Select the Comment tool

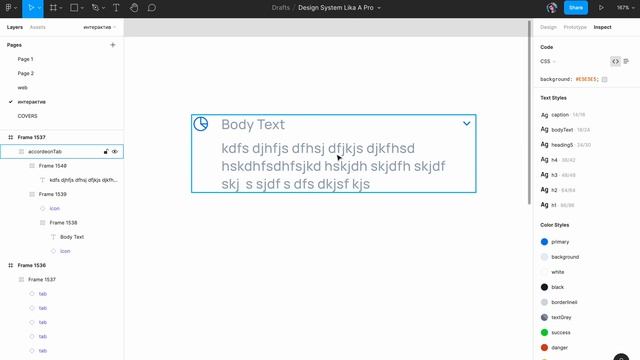click(x=152, y=8)
